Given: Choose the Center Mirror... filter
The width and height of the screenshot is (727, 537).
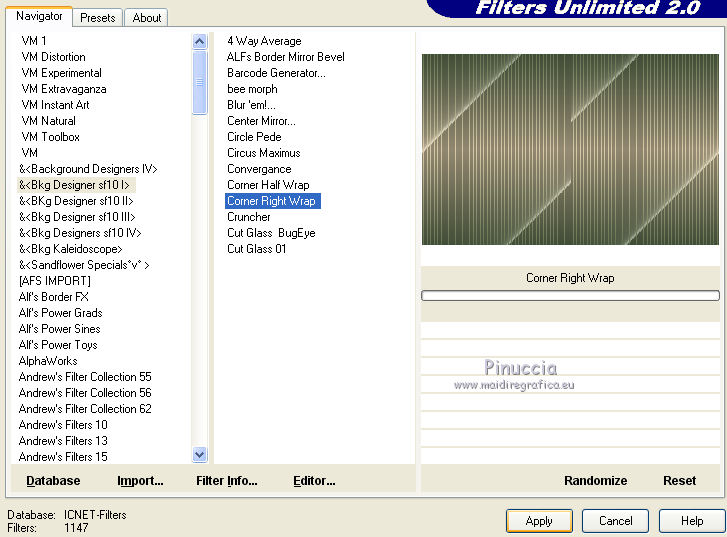Looking at the screenshot, I should (261, 121).
